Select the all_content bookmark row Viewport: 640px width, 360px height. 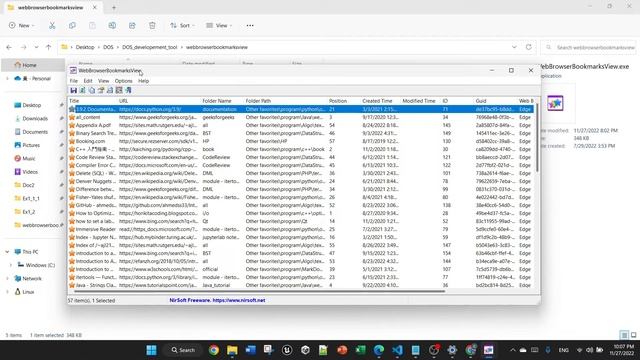[x=300, y=117]
